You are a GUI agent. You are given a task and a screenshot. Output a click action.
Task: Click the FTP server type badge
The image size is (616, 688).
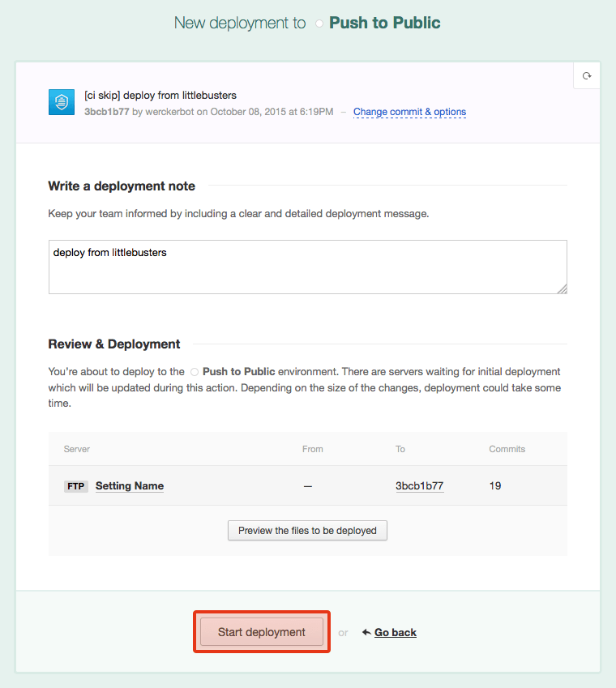pos(76,486)
